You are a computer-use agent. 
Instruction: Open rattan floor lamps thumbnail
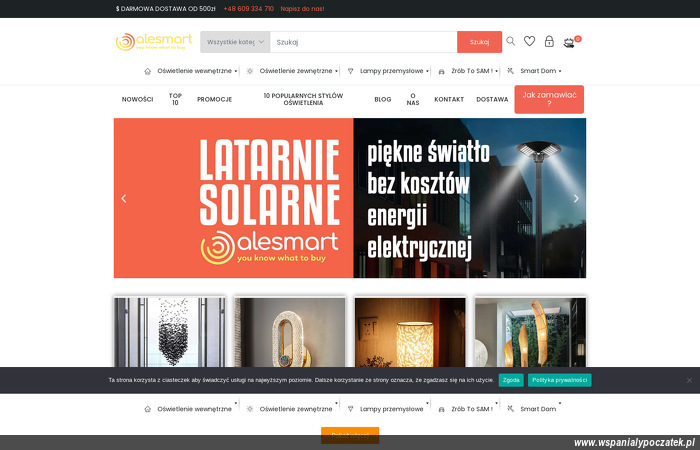(x=530, y=333)
